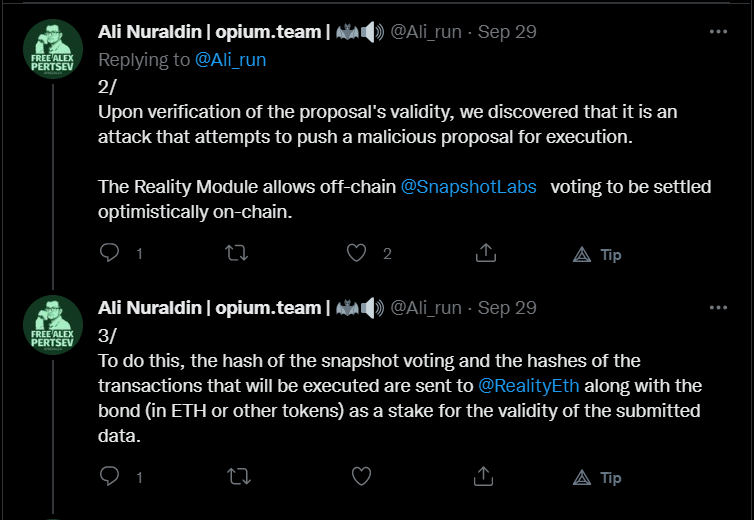Open the @Ali_run handle on tweet 3/
Screen dimensions: 754x520
(x=426, y=308)
